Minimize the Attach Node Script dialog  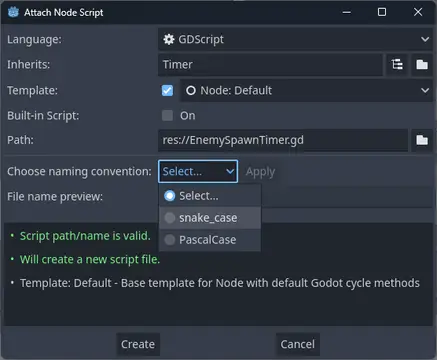point(347,12)
